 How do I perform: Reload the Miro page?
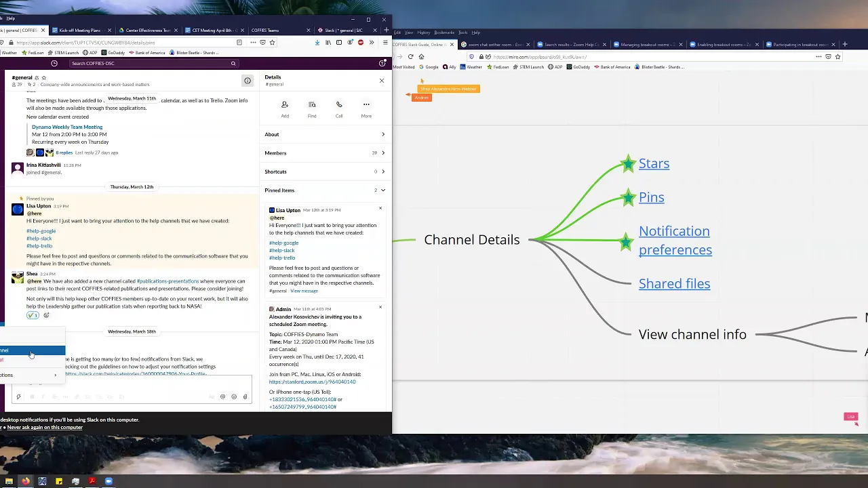coord(410,57)
